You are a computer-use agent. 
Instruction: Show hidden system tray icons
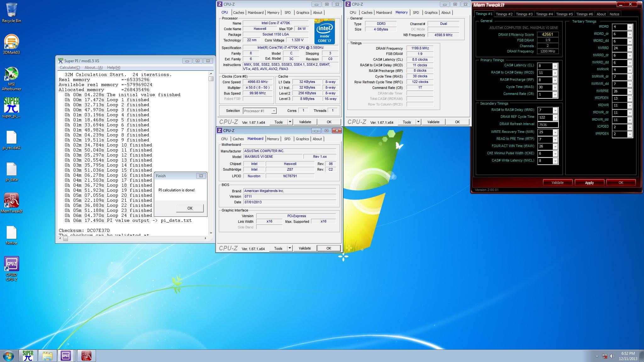[597, 356]
